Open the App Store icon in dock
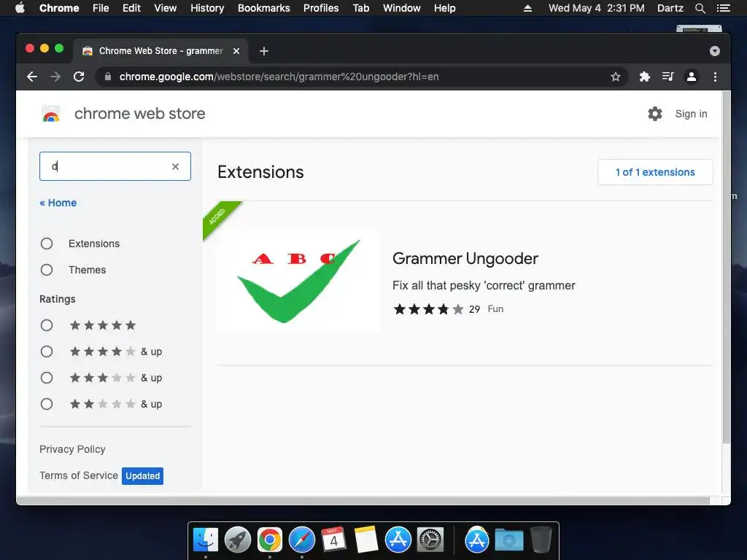Viewport: 747px width, 560px height. coord(398,540)
